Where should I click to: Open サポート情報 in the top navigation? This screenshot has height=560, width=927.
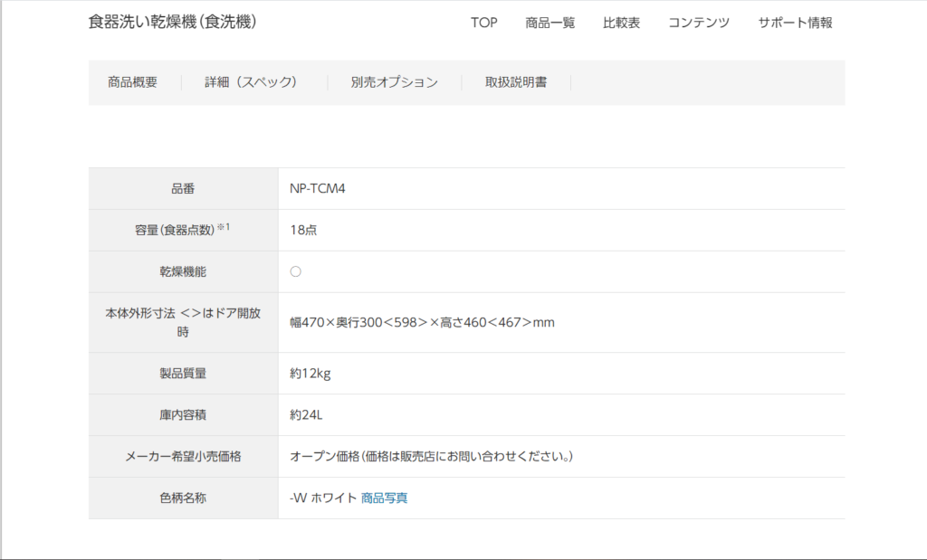click(x=795, y=23)
